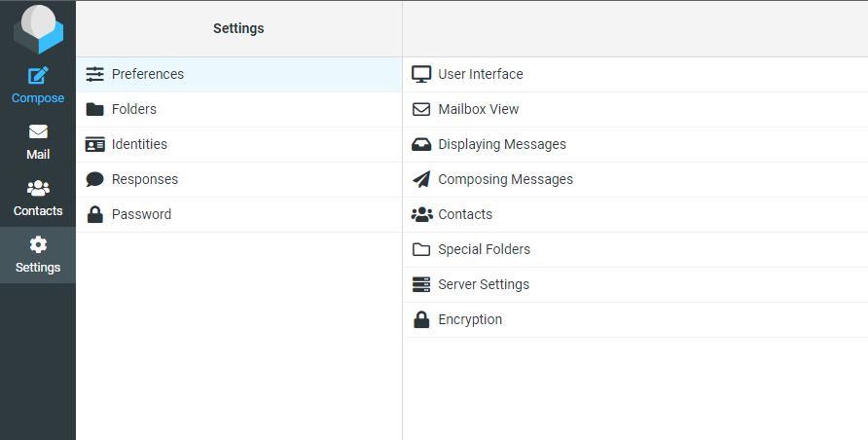Image resolution: width=868 pixels, height=440 pixels.
Task: Click the Compose label text
Action: 38,98
